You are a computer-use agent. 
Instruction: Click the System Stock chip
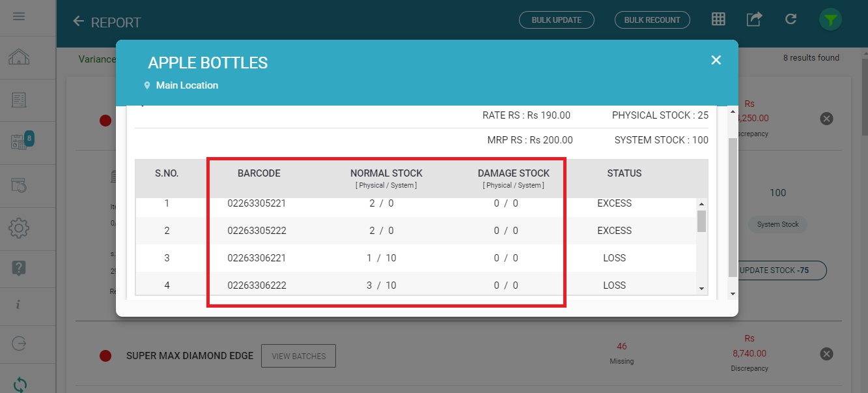coord(777,224)
